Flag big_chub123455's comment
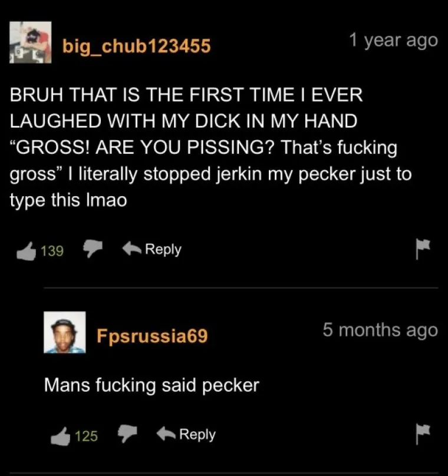 423,249
